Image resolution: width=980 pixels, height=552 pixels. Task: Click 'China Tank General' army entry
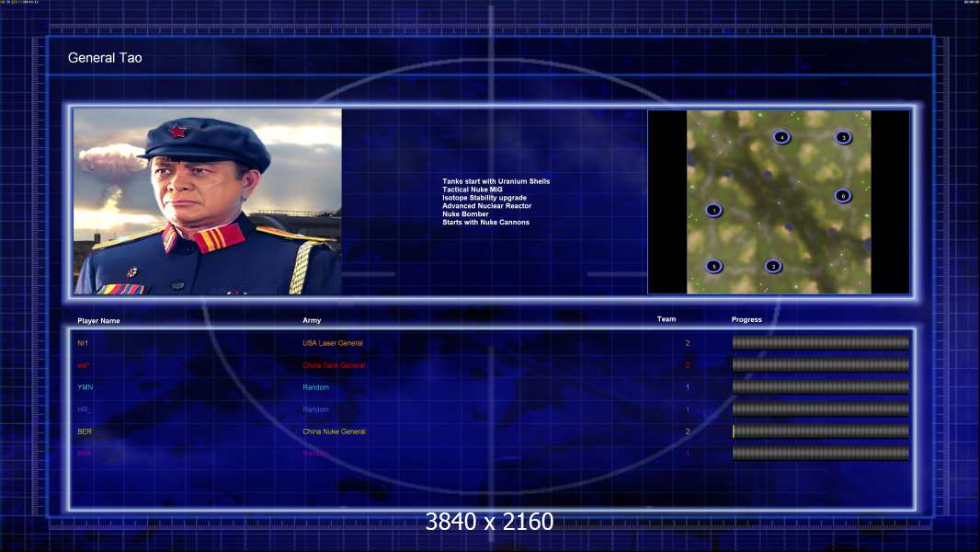pyautogui.click(x=334, y=365)
